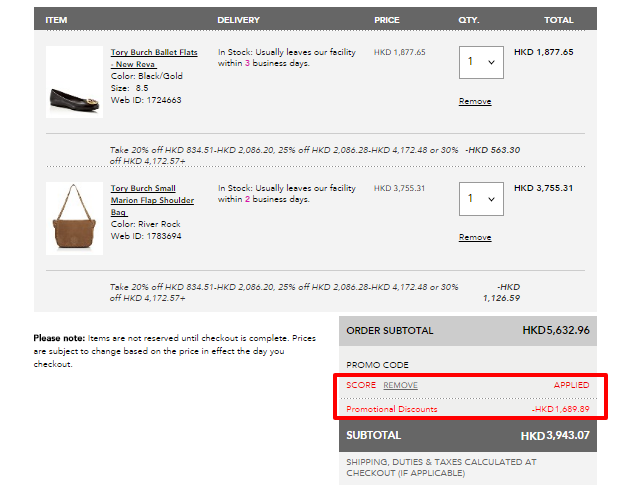The height and width of the screenshot is (485, 617).
Task: Open the Small Marion Flap Shoulder Bag link
Action: point(152,200)
